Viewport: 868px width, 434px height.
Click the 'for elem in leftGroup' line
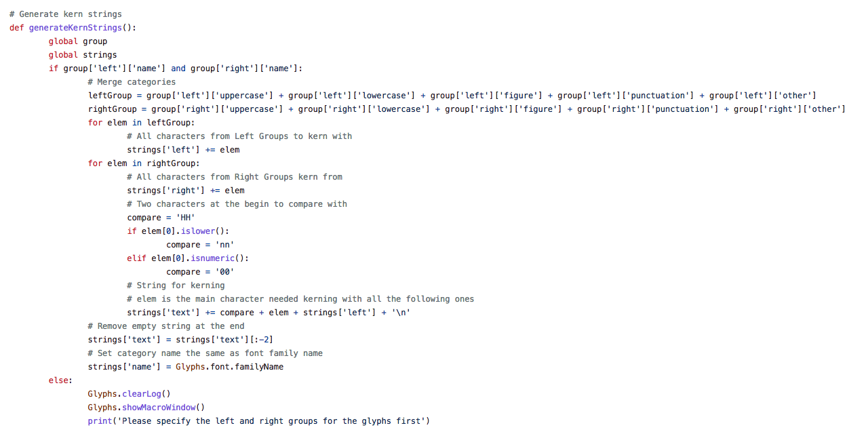141,123
